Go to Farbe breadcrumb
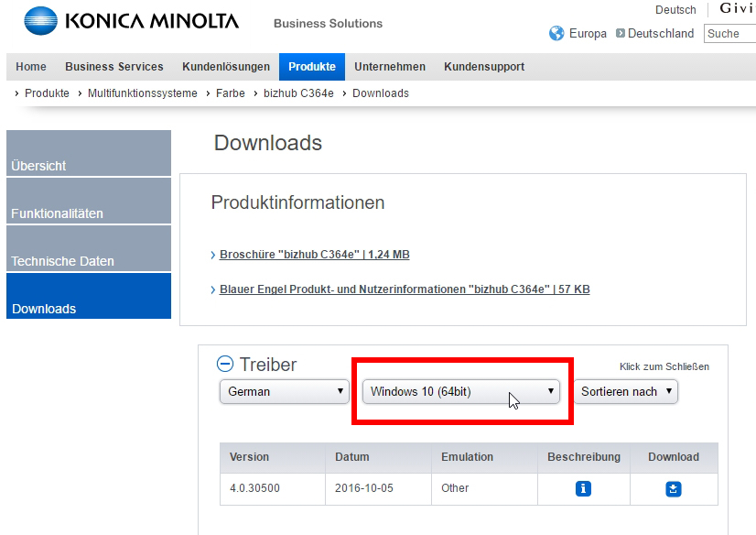 [231, 93]
